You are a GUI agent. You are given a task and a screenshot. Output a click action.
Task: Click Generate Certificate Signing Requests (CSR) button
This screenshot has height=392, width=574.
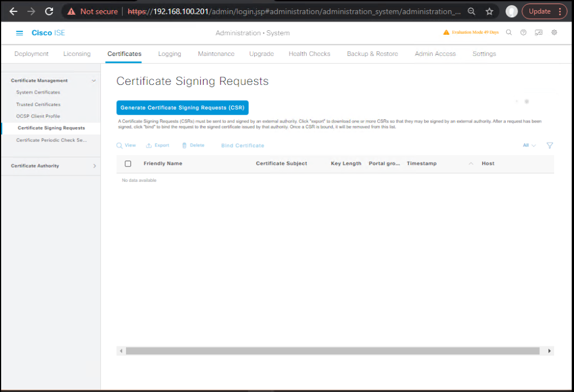182,108
